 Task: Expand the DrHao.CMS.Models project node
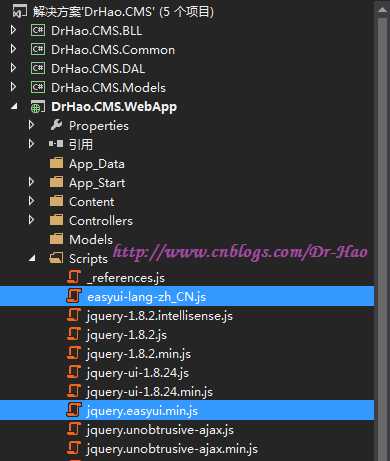point(13,87)
